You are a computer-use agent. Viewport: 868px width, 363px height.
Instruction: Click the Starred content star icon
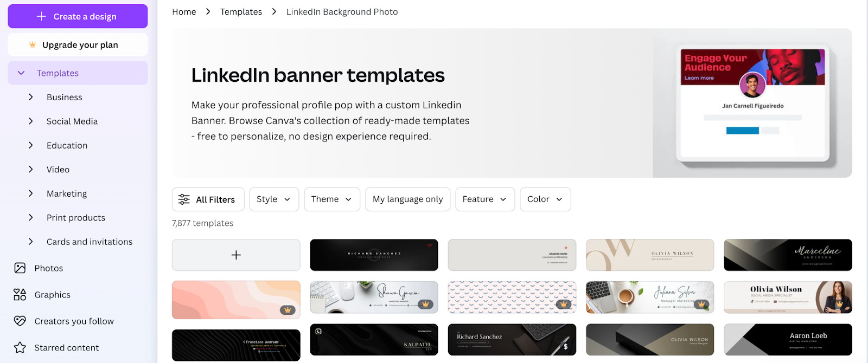coord(20,348)
